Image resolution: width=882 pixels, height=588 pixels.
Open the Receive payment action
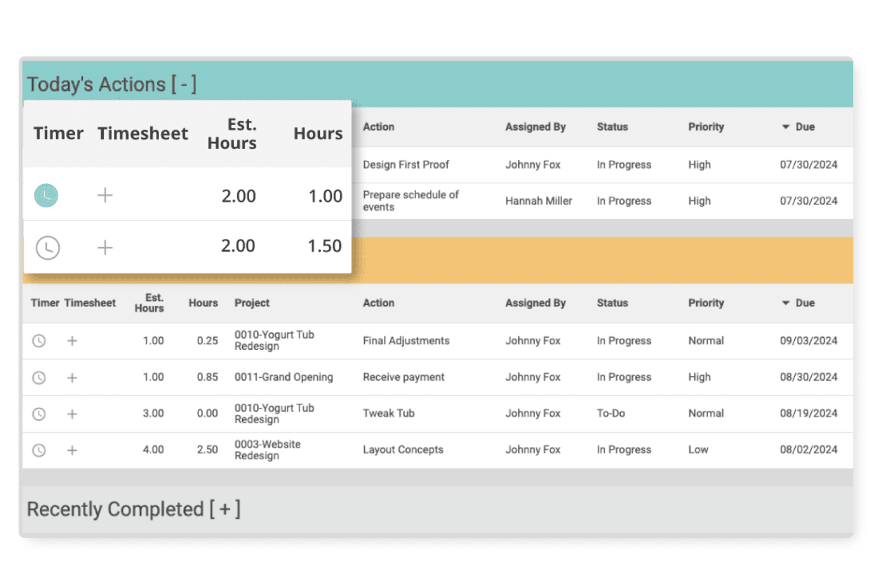coord(404,377)
